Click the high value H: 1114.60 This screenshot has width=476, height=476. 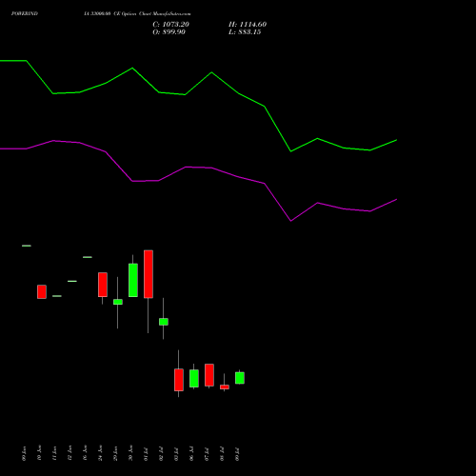tap(248, 25)
